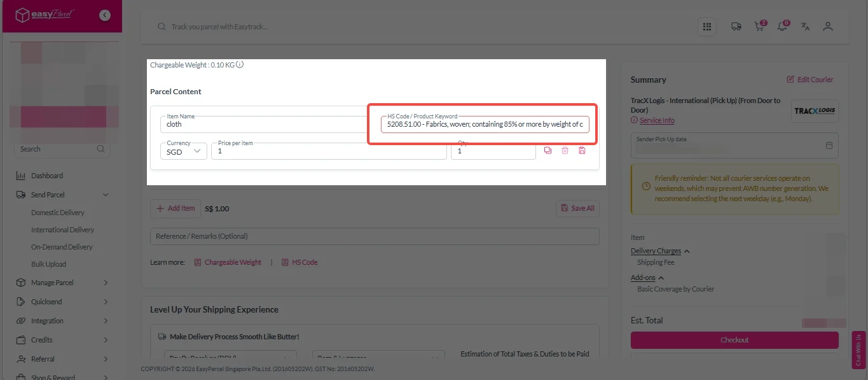868x380 pixels.
Task: Open the apps grid menu
Action: pyautogui.click(x=706, y=27)
